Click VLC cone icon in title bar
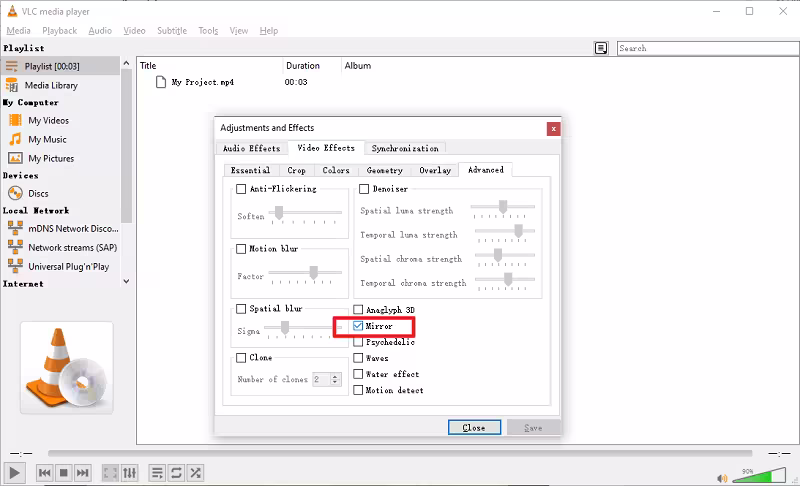This screenshot has height=486, width=800. pyautogui.click(x=12, y=11)
